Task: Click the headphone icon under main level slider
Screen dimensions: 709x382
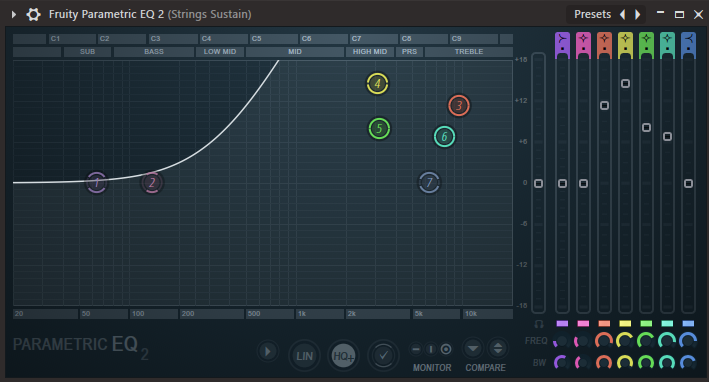Action: click(x=539, y=324)
